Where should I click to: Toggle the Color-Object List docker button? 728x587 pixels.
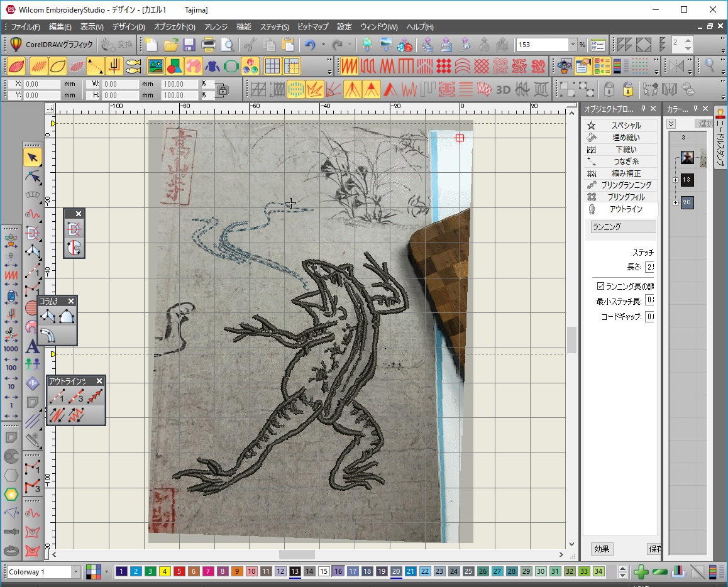click(602, 67)
